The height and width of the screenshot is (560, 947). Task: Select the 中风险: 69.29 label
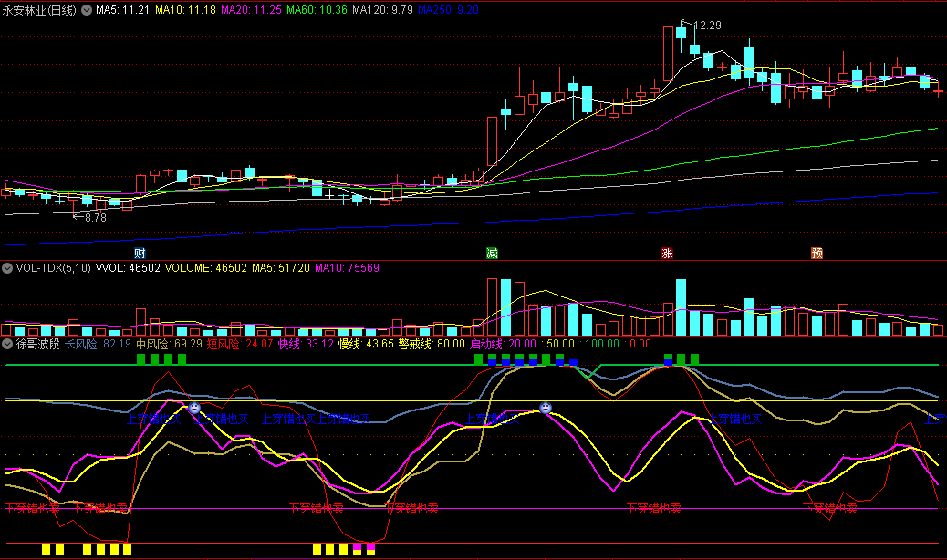pos(169,344)
